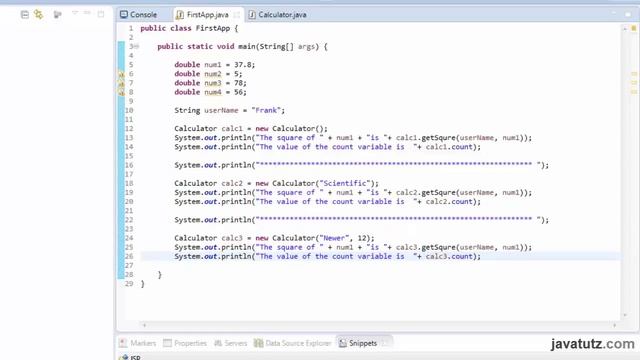Screen dimensions: 640x360
Task: Switch to the Console tab
Action: click(x=139, y=15)
